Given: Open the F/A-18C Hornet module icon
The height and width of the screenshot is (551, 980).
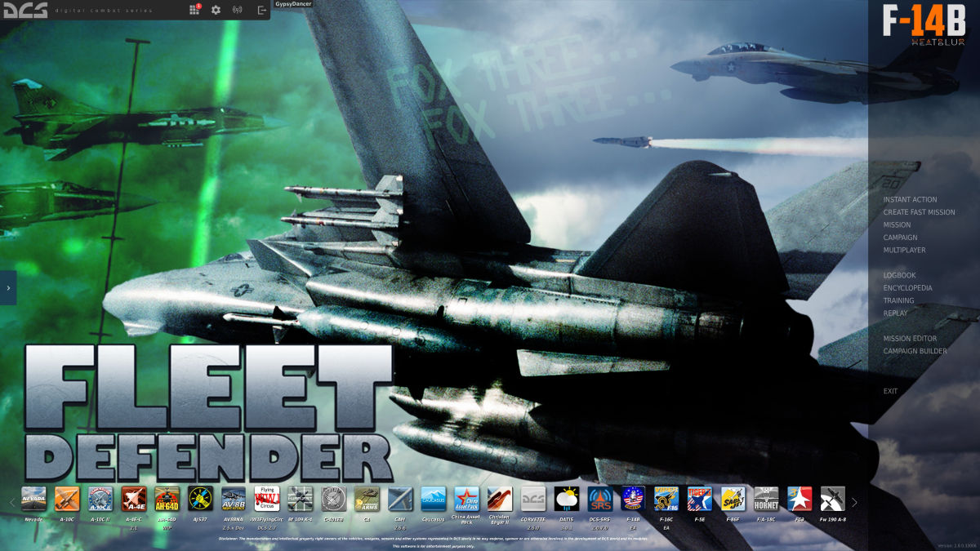Looking at the screenshot, I should tap(766, 498).
